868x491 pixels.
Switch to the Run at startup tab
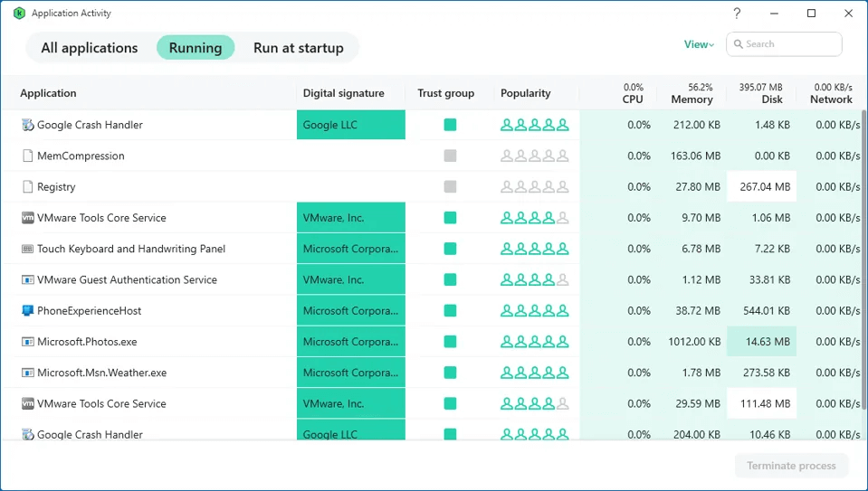click(x=298, y=48)
